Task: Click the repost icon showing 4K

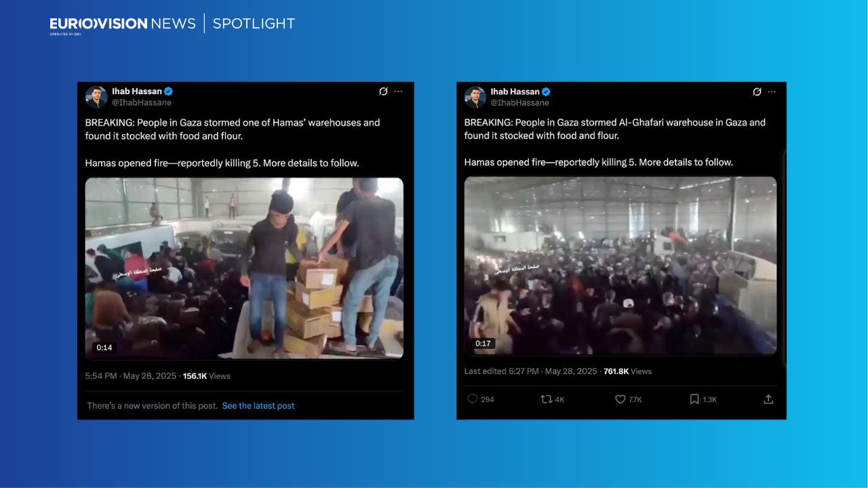Action: (x=546, y=399)
